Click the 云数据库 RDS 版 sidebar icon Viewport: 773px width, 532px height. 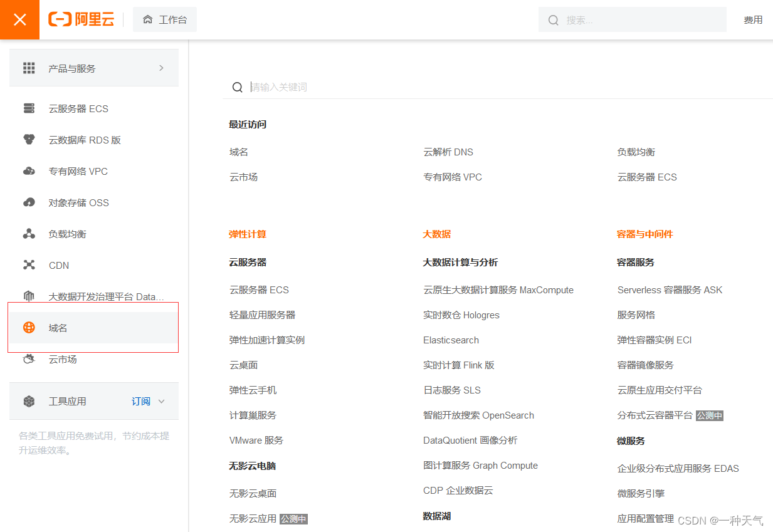[29, 140]
